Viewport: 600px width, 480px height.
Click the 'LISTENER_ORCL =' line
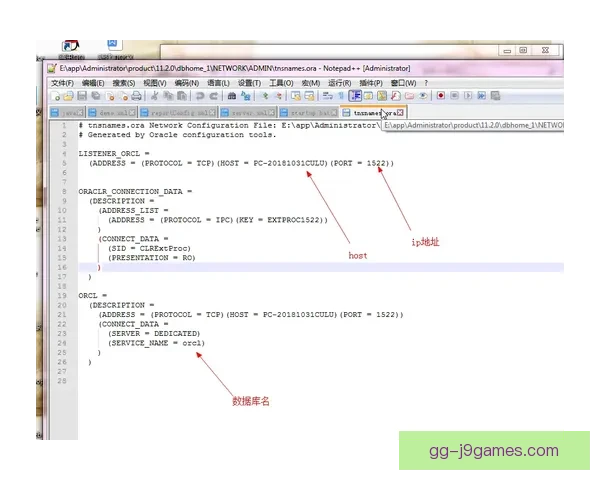114,153
